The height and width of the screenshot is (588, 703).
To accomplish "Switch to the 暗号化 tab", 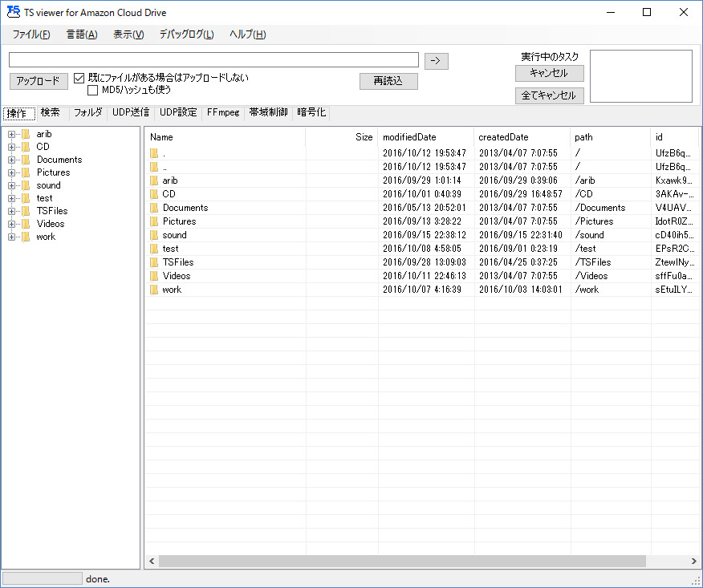I will [311, 113].
